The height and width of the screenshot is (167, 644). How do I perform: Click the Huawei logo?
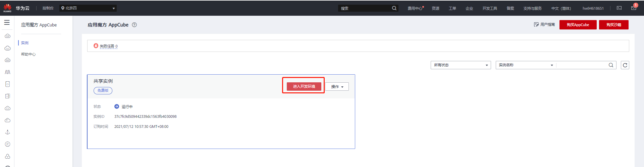[7, 8]
